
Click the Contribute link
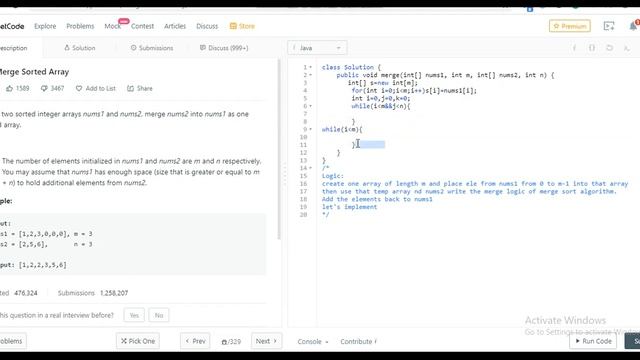[x=358, y=341]
